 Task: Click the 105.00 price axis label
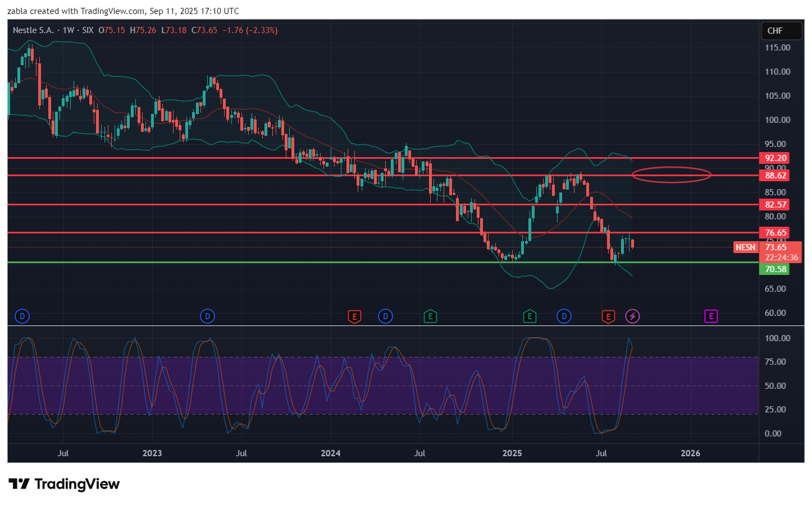(x=777, y=96)
